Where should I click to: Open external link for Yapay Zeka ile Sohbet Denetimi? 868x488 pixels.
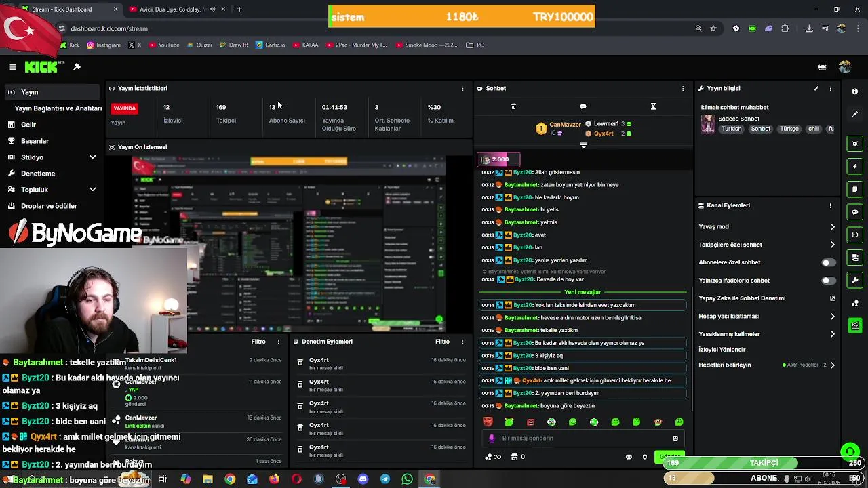coord(833,298)
